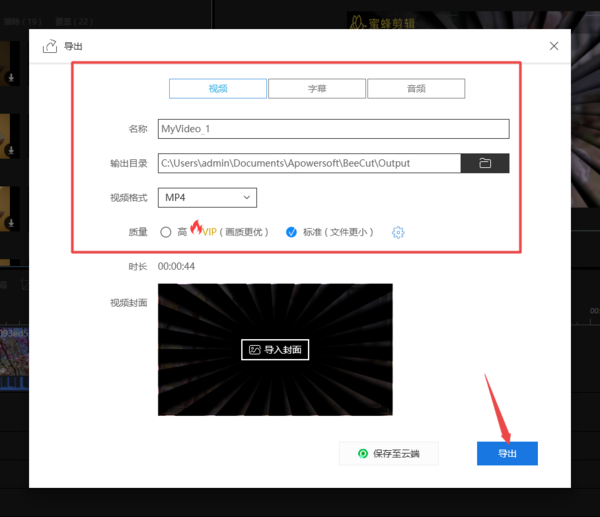Click the blue 导出 export button
Image resolution: width=600 pixels, height=517 pixels.
point(507,453)
